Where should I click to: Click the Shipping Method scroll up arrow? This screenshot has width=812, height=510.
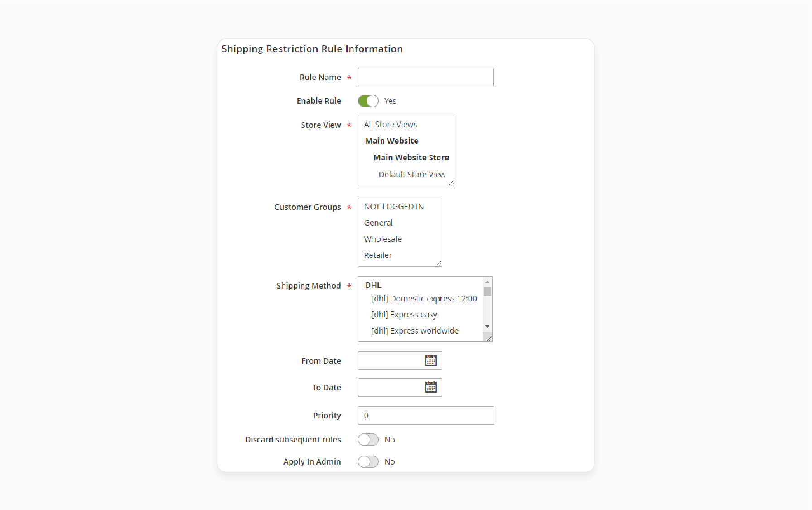click(488, 282)
